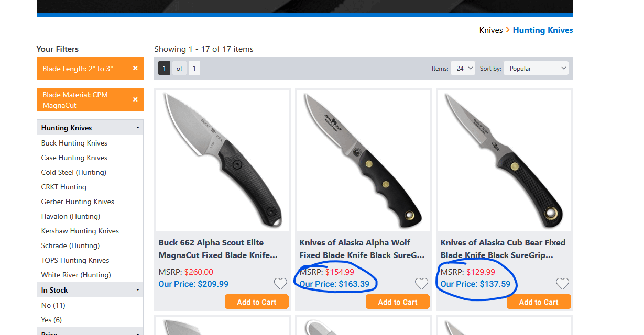Remove the CPM MagnaCut blade material filter
Screen dimensions: 644x335
tap(135, 99)
